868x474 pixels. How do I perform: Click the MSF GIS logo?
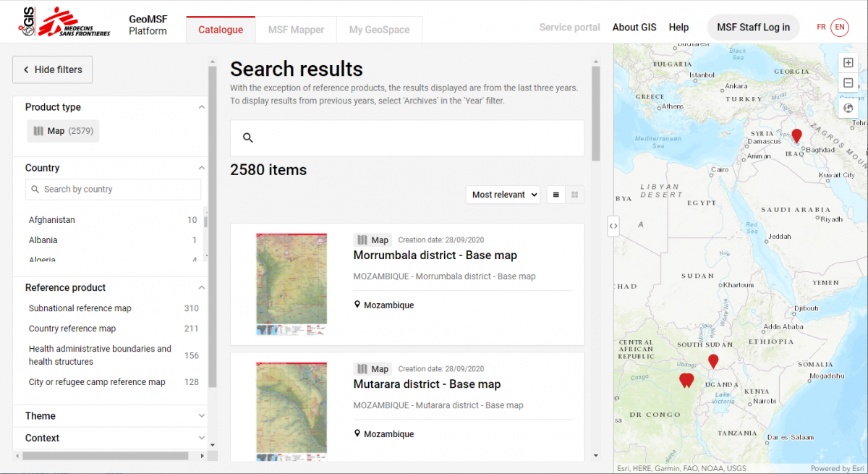[x=64, y=23]
